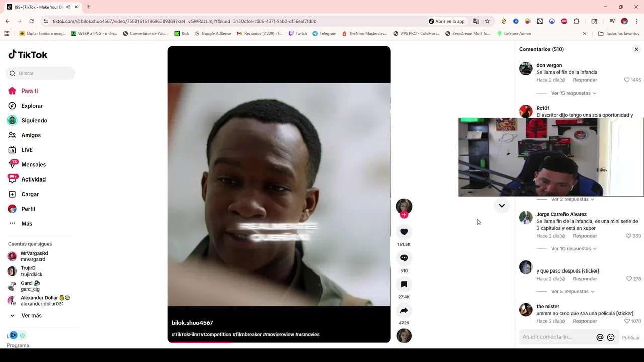Reply to the mister's comment

[x=585, y=321]
